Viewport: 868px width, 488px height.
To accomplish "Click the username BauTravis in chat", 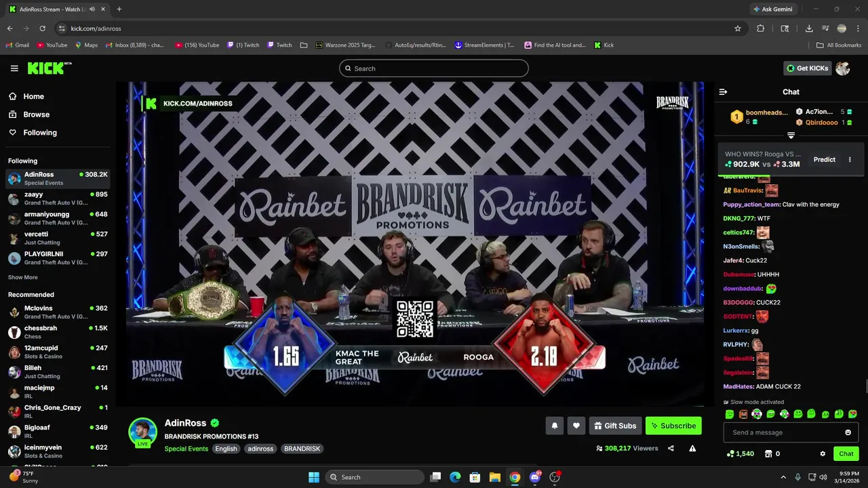I will pos(747,190).
